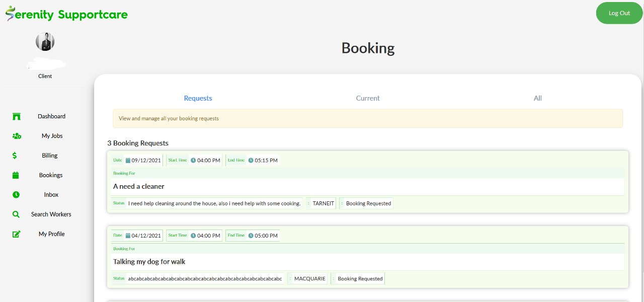Click the My Jobs people icon
The image size is (644, 302).
[16, 136]
